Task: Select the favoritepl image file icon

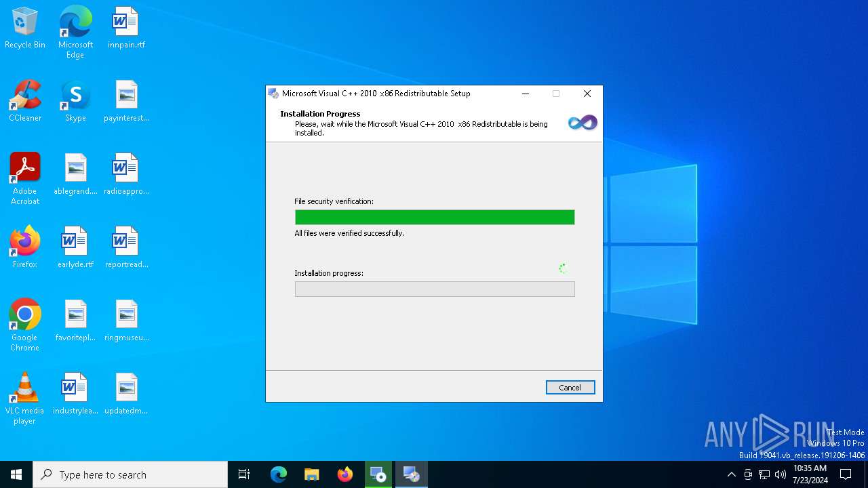Action: click(x=75, y=321)
